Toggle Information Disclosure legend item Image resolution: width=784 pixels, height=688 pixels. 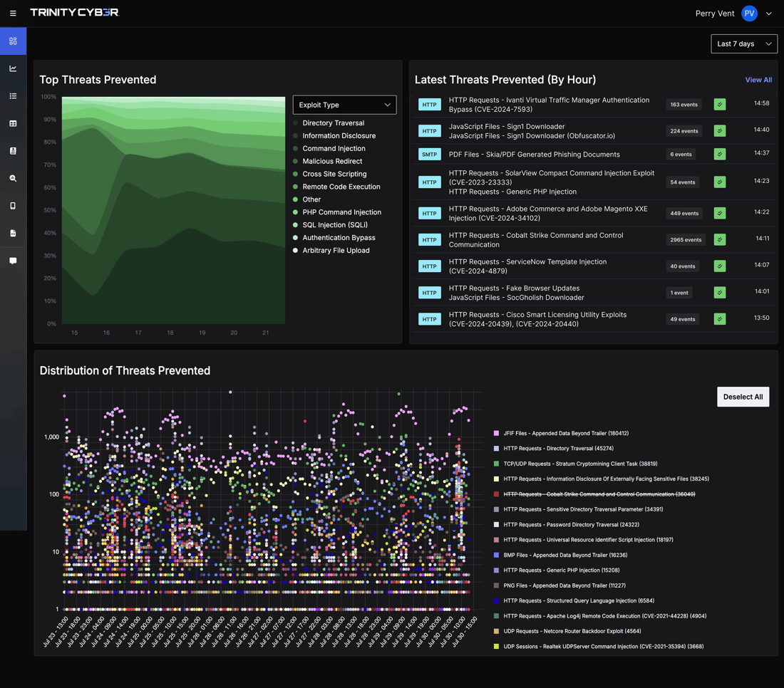pyautogui.click(x=334, y=136)
